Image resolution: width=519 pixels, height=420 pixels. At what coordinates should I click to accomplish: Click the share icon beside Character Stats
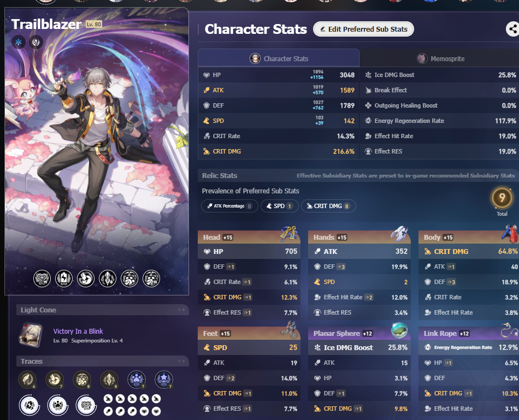point(512,29)
